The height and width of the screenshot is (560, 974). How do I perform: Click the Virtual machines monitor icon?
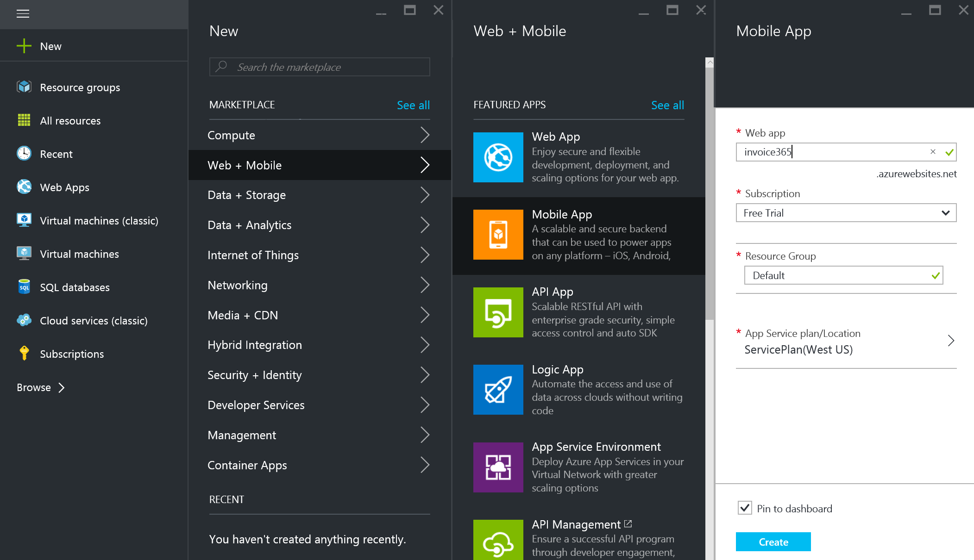(x=24, y=254)
